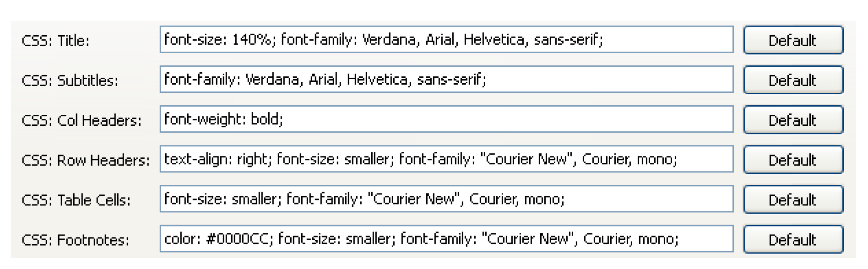Click the "CSS: Row Headers:" label

(86, 161)
